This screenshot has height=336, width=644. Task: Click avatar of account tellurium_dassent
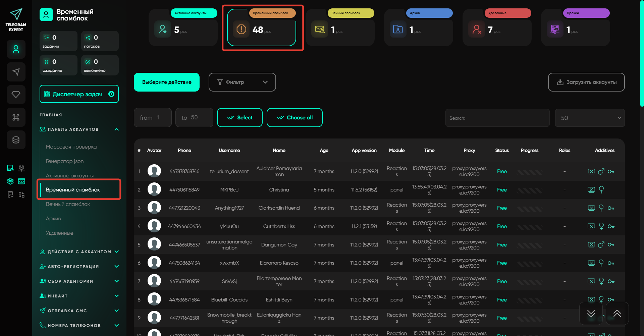(x=154, y=171)
